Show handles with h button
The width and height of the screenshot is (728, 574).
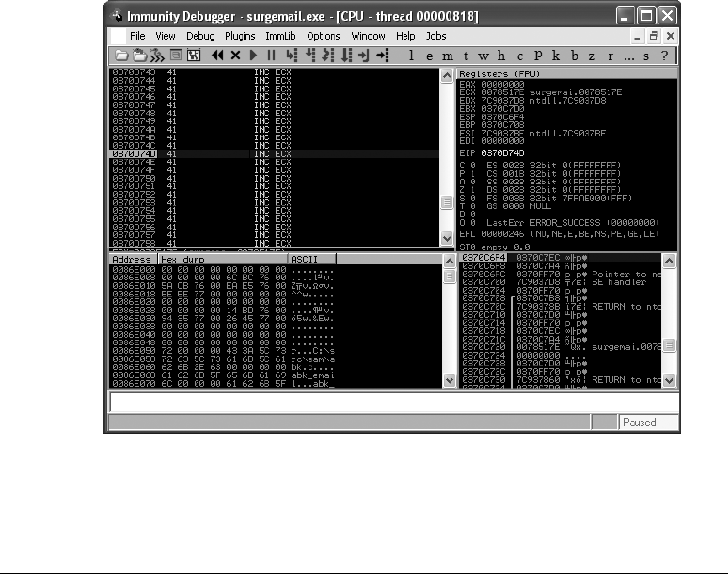[501, 56]
